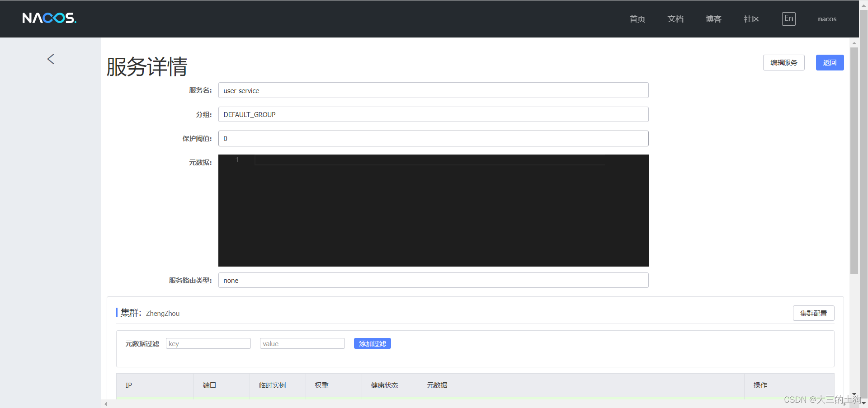Viewport: 868px width, 408px height.
Task: Click the ZhengZhou cluster name
Action: [163, 314]
